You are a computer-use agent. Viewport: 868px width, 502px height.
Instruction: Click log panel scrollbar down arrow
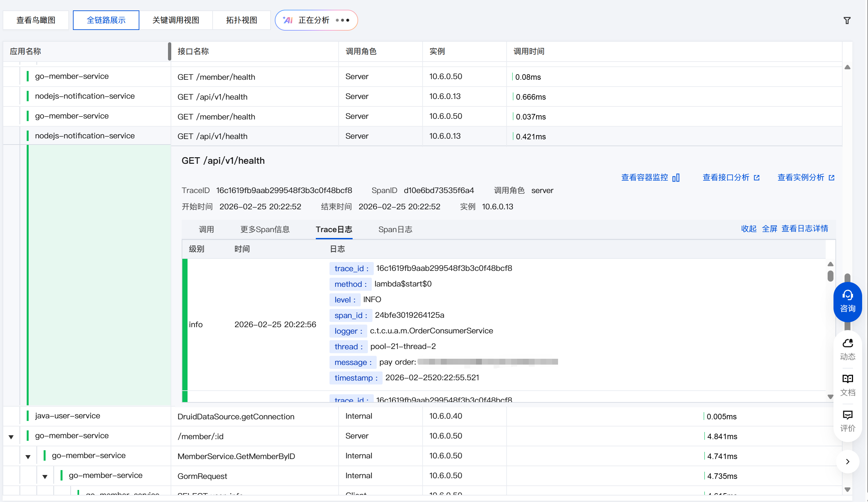point(830,397)
